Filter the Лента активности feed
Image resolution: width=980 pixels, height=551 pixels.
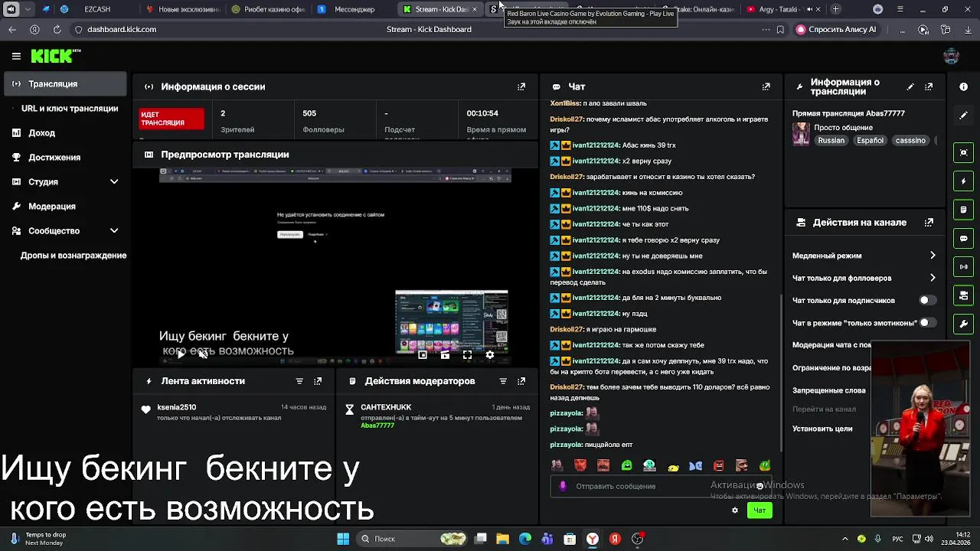(x=299, y=381)
